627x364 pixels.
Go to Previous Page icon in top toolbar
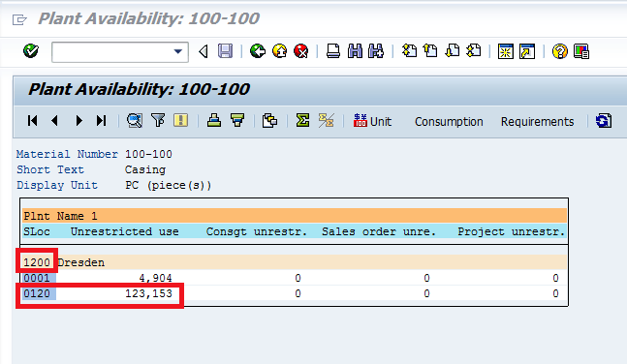[430, 51]
